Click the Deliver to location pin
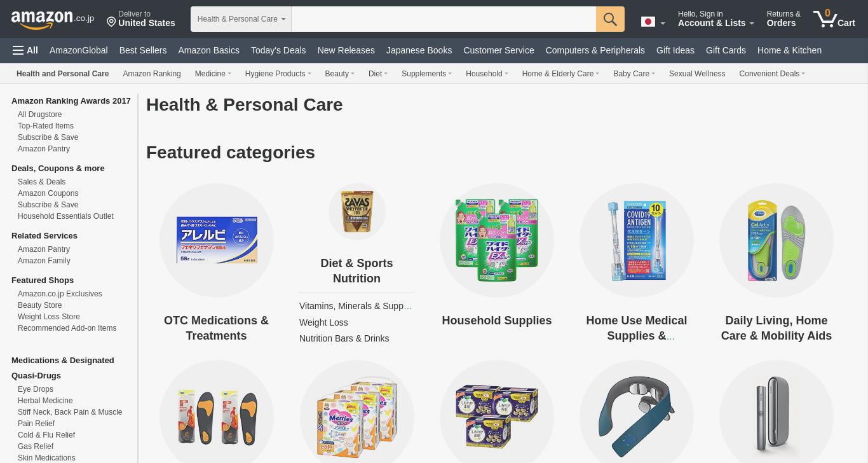Viewport: 868px width, 463px height. tap(111, 22)
